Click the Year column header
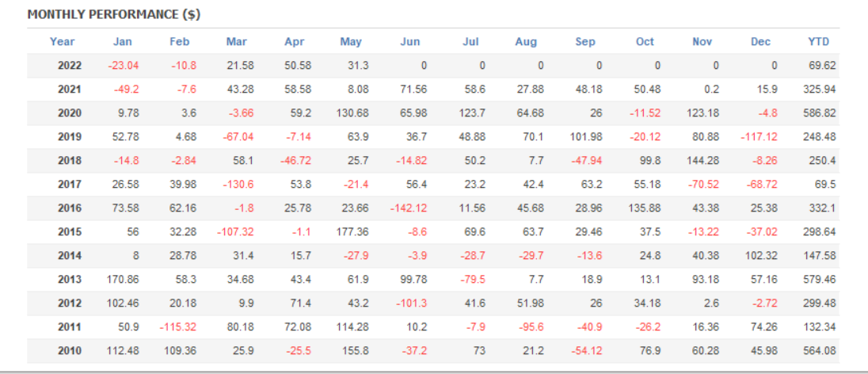This screenshot has height=374, width=868. coord(63,42)
